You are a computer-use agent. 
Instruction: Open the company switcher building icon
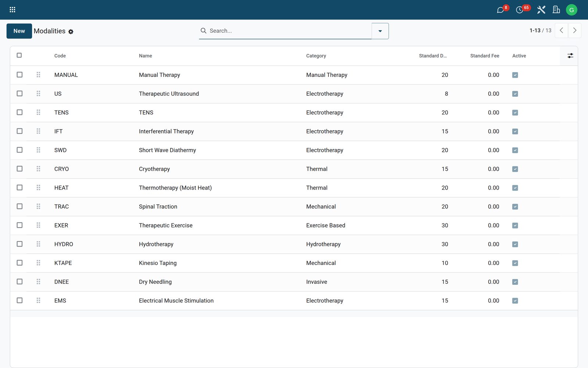tap(556, 10)
